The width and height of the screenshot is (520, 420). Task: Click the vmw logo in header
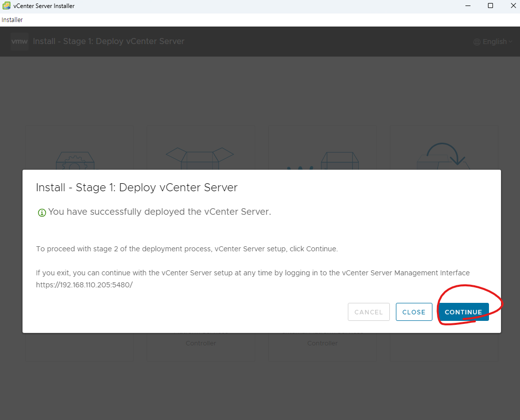tap(19, 42)
